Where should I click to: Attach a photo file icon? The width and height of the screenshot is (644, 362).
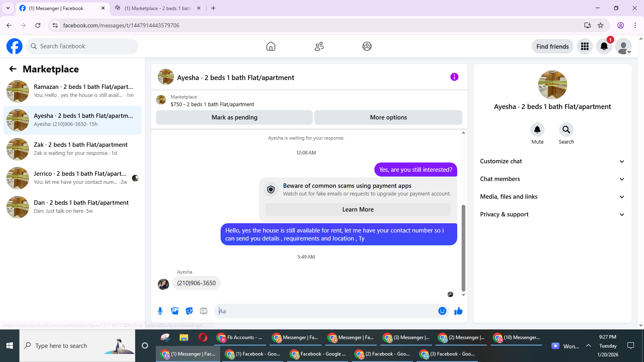(x=175, y=311)
